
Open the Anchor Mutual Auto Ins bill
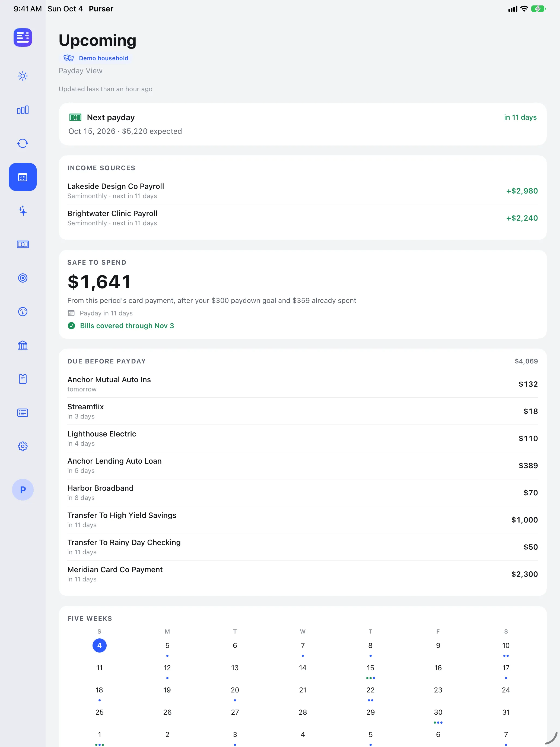303,384
